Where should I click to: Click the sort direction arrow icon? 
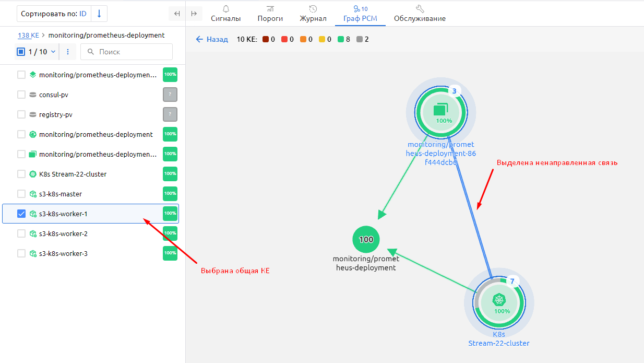[x=99, y=14]
